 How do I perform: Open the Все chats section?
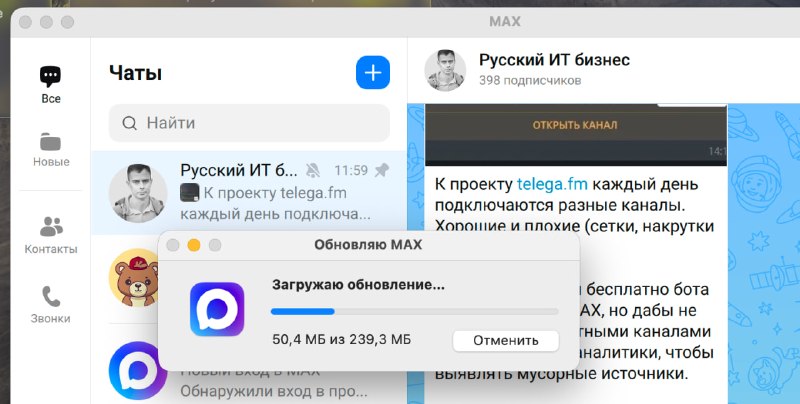click(50, 84)
